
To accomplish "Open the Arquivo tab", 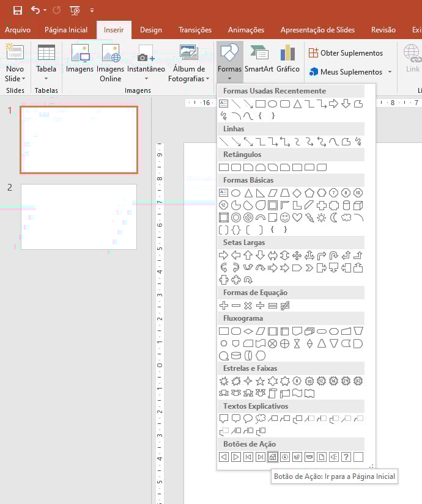I will (18, 30).
